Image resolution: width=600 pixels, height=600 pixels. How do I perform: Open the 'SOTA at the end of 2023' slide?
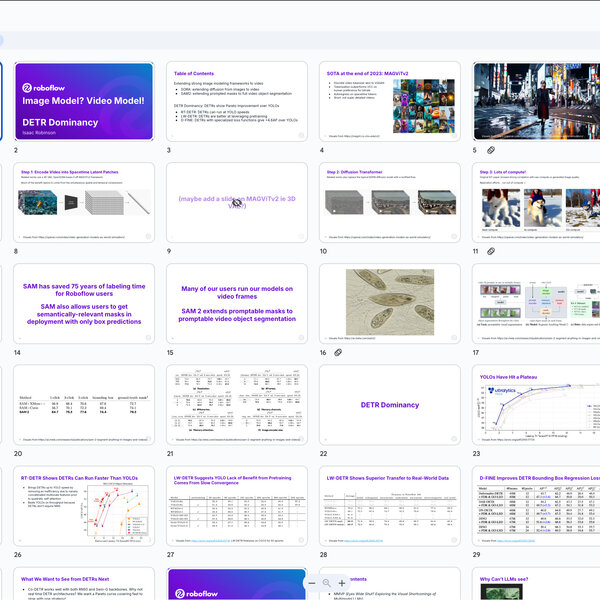click(x=390, y=101)
